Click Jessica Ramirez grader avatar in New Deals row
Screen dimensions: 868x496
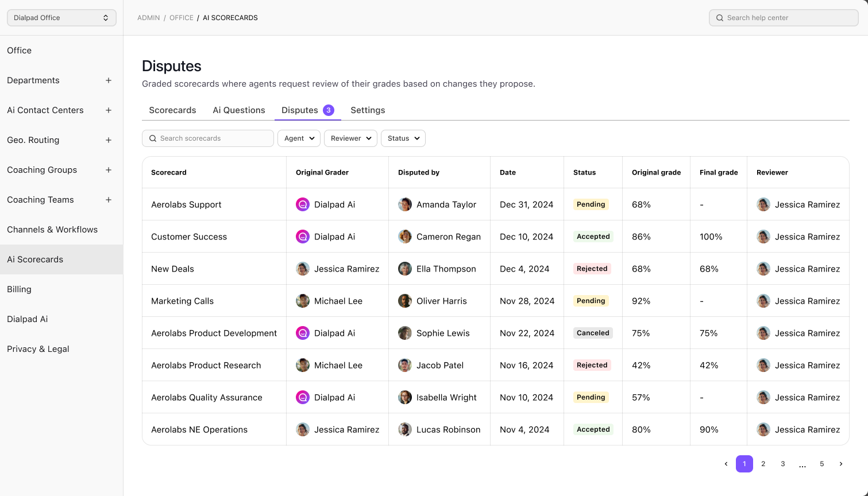[x=303, y=269]
